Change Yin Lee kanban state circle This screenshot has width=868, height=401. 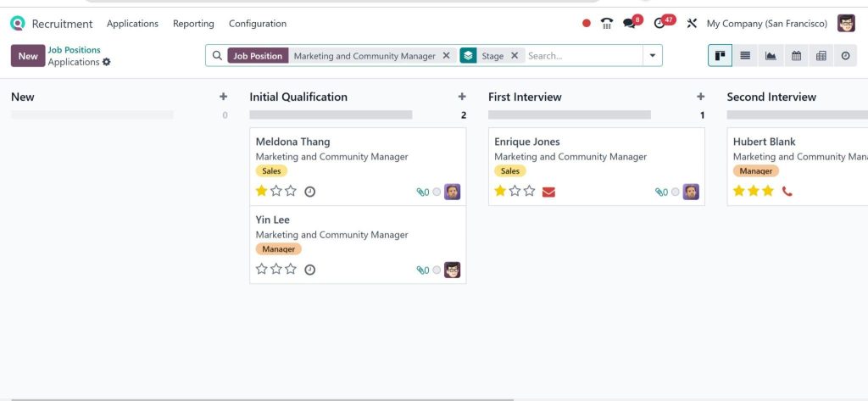(437, 270)
